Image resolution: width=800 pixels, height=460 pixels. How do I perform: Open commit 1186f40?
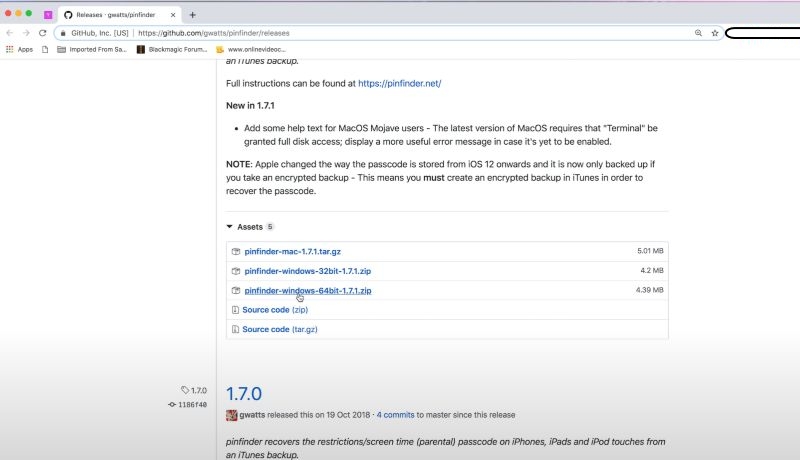pos(191,404)
